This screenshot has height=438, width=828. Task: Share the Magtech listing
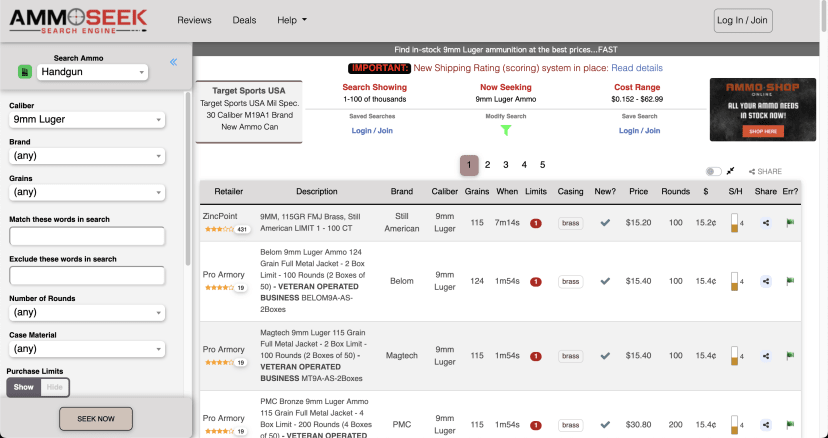click(x=766, y=356)
